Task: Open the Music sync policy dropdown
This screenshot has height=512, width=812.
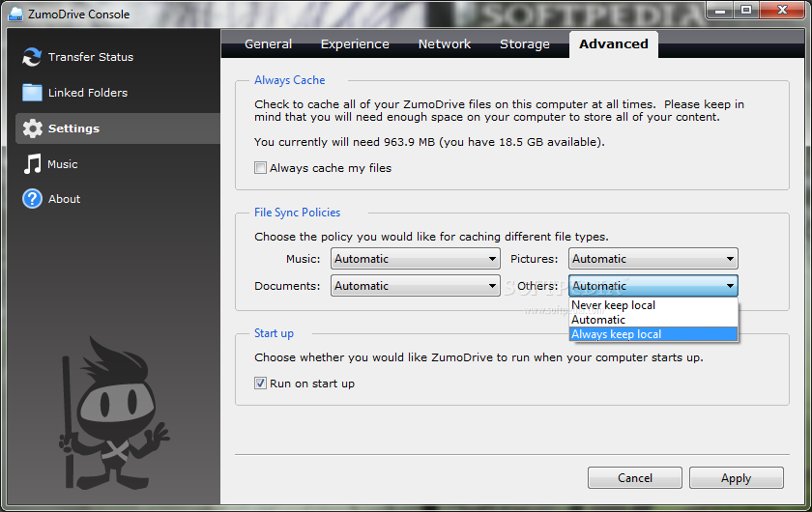Action: 416,258
